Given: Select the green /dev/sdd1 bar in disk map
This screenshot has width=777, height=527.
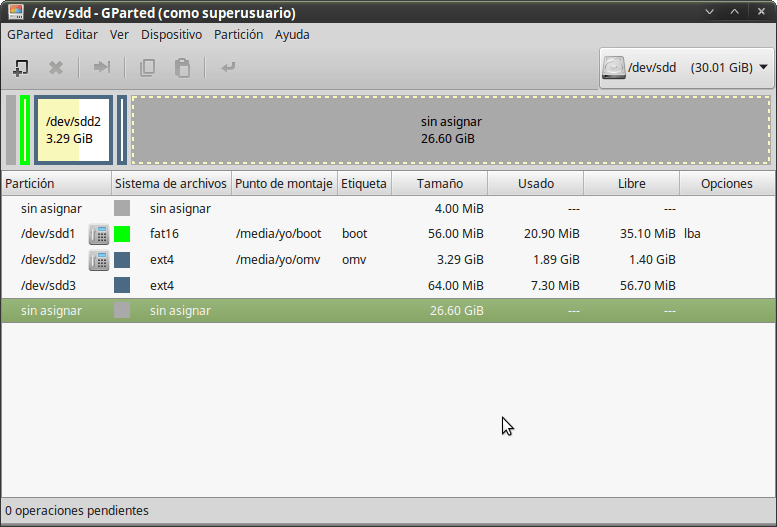Looking at the screenshot, I should click(x=25, y=130).
